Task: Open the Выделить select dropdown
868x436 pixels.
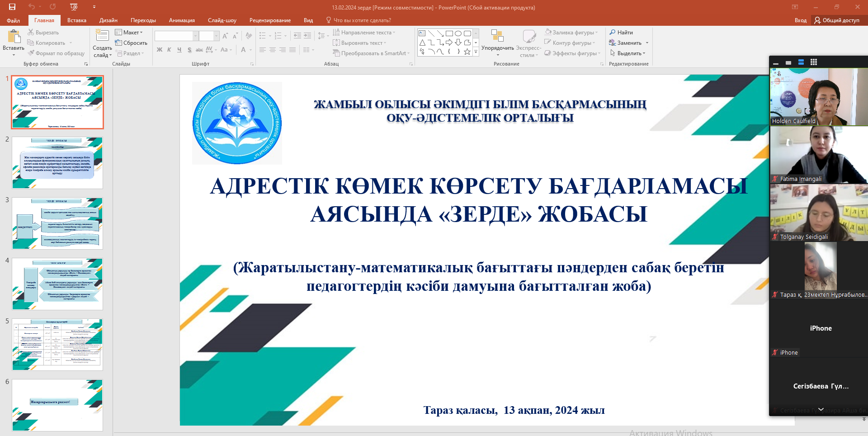Action: click(627, 53)
